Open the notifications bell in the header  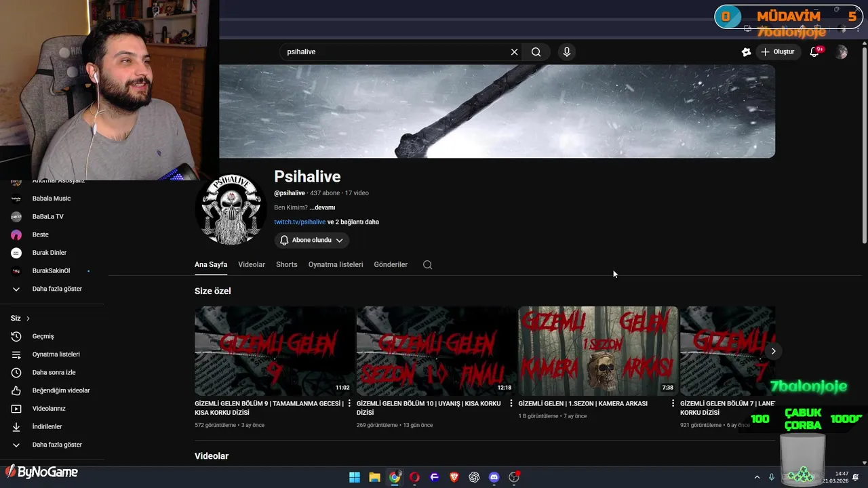pos(815,52)
